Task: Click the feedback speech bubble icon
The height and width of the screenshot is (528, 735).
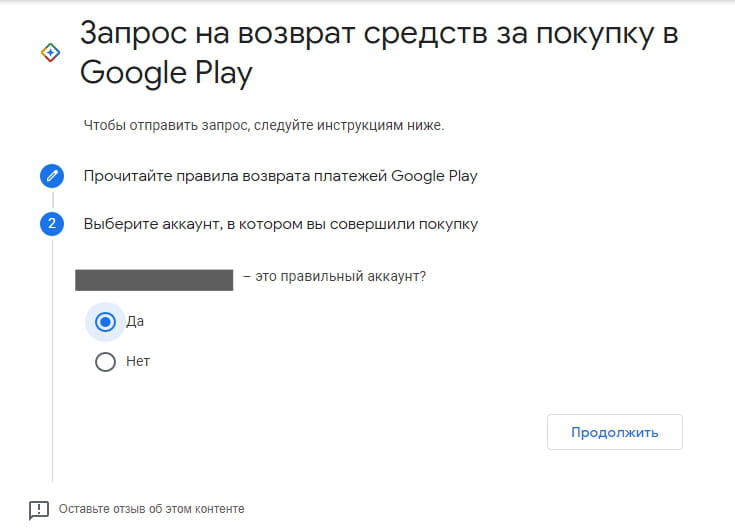Action: (x=38, y=509)
